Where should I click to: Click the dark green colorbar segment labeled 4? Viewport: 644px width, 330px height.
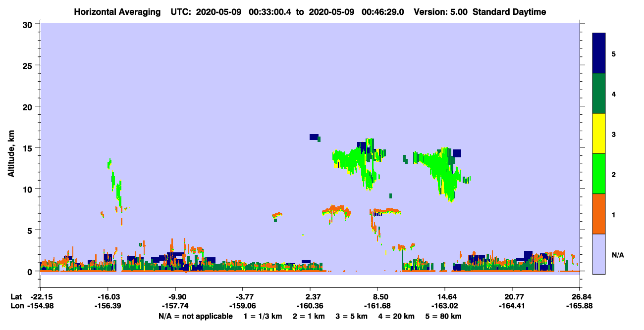tap(599, 94)
